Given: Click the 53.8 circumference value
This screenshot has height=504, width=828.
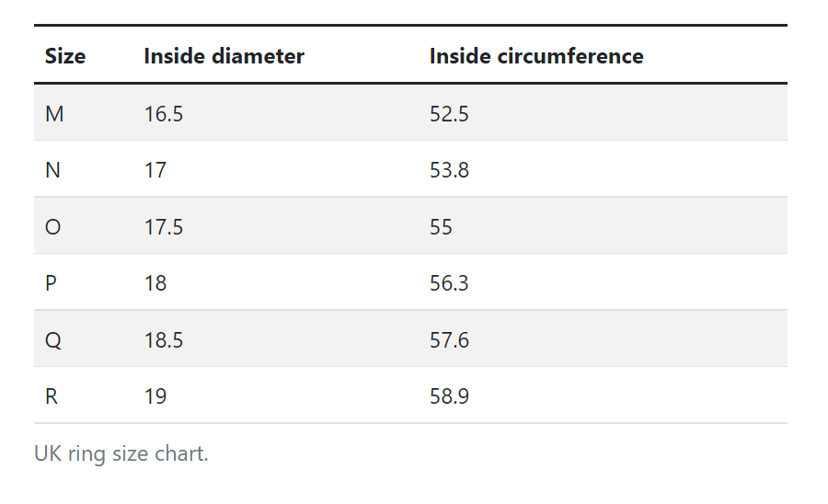Looking at the screenshot, I should [x=449, y=170].
